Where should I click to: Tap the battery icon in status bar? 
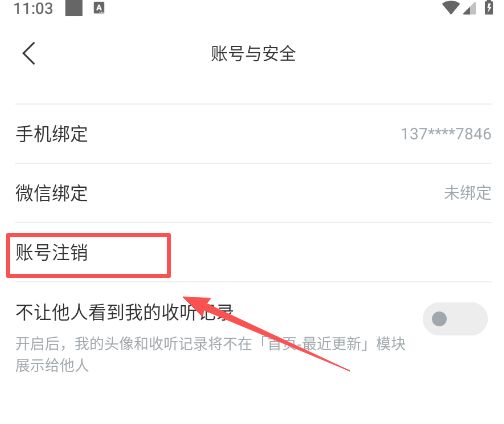[x=489, y=7]
